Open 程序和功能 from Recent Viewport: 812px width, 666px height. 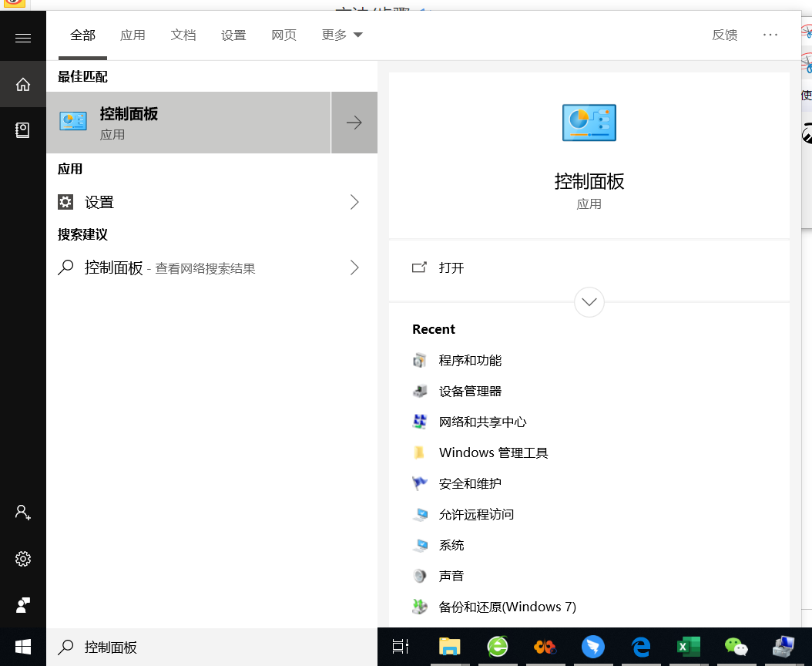click(x=470, y=360)
